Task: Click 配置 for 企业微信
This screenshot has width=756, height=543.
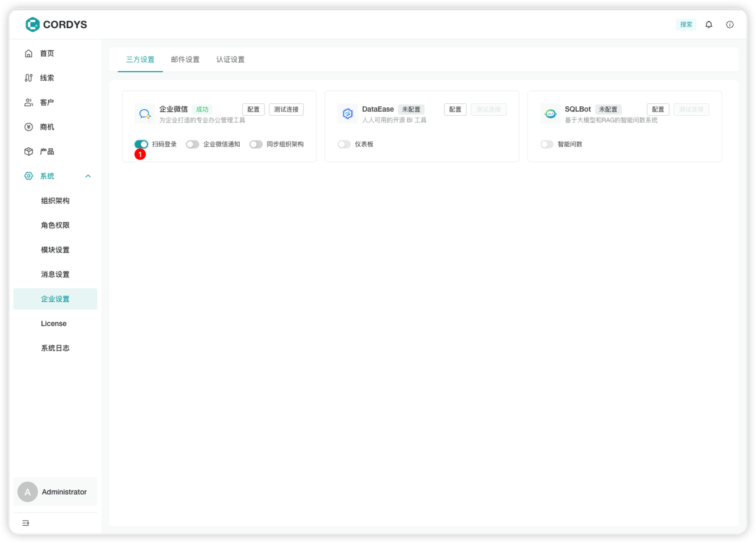Action: [253, 110]
